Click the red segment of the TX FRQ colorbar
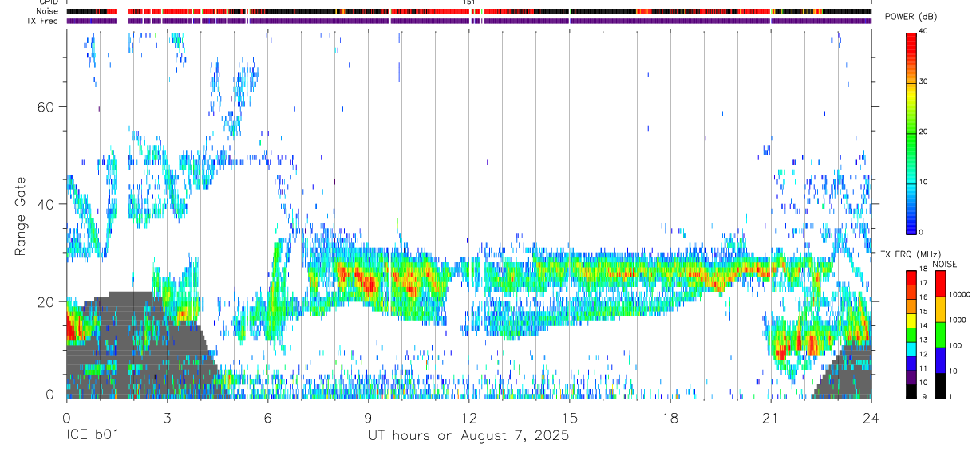980x452 pixels. 911,277
